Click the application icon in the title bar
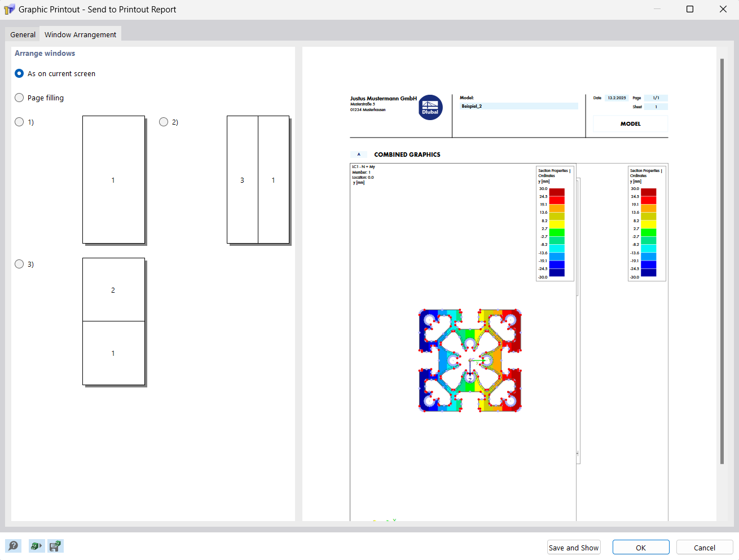Screen dimensions: 739x560 [9, 9]
